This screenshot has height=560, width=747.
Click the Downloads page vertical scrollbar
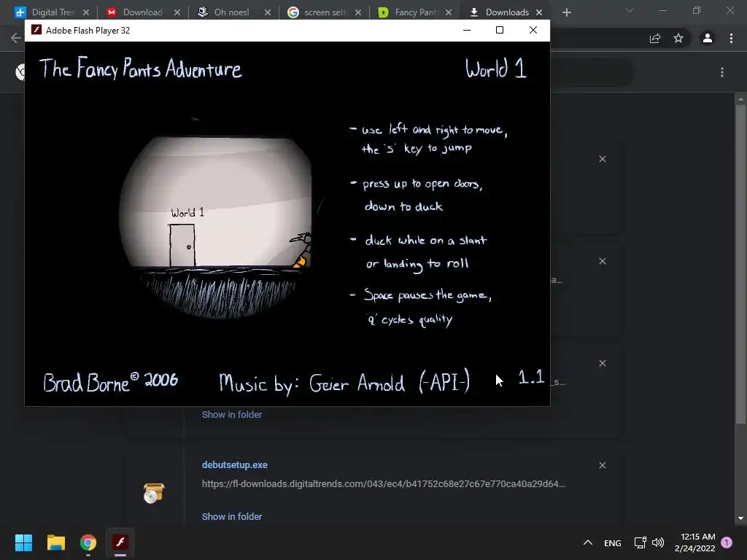(740, 263)
